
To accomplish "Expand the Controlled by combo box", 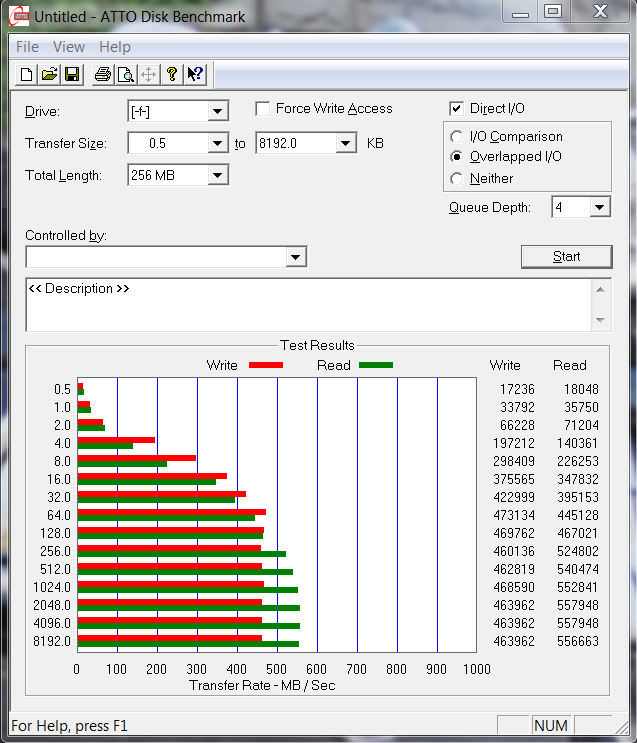I will click(296, 258).
